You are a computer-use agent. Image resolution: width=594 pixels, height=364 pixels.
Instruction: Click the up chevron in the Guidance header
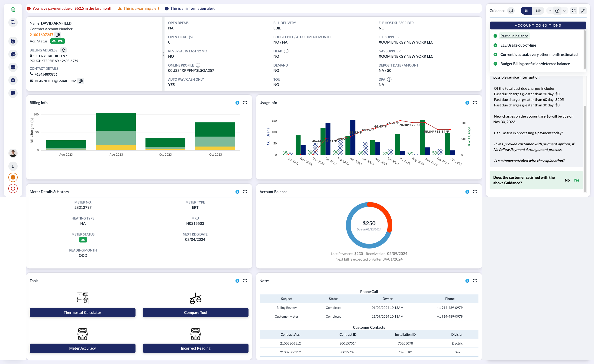point(550,11)
